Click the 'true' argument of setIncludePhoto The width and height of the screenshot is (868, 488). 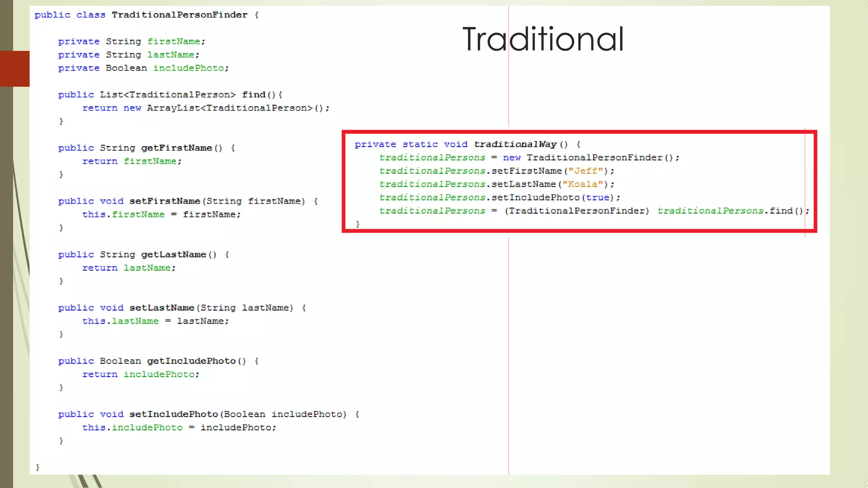pos(598,197)
